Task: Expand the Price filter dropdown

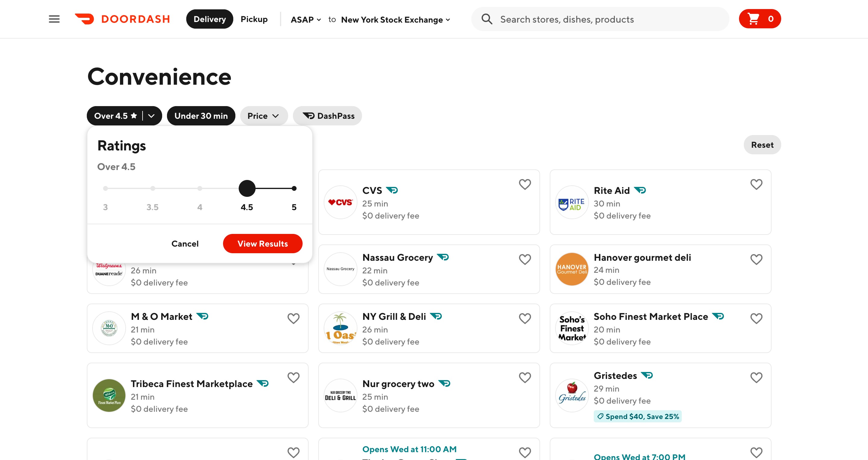Action: pos(264,116)
